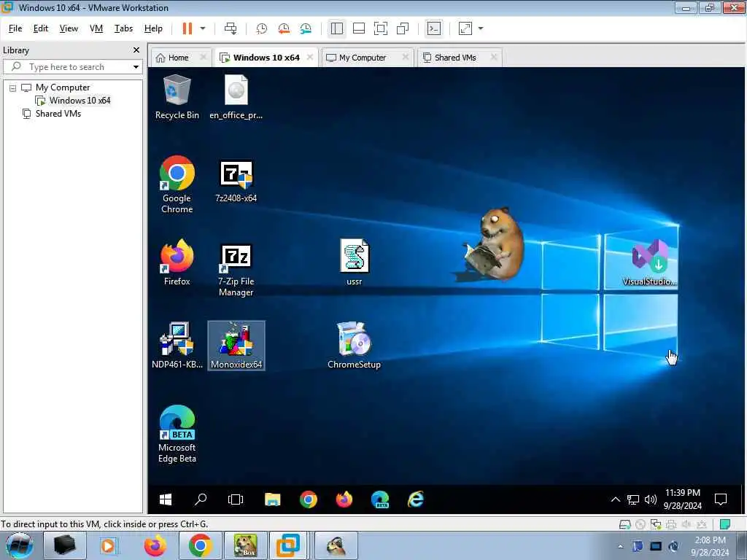This screenshot has width=747, height=560.
Task: Click the guest taskbar search magnifier
Action: coord(201,499)
